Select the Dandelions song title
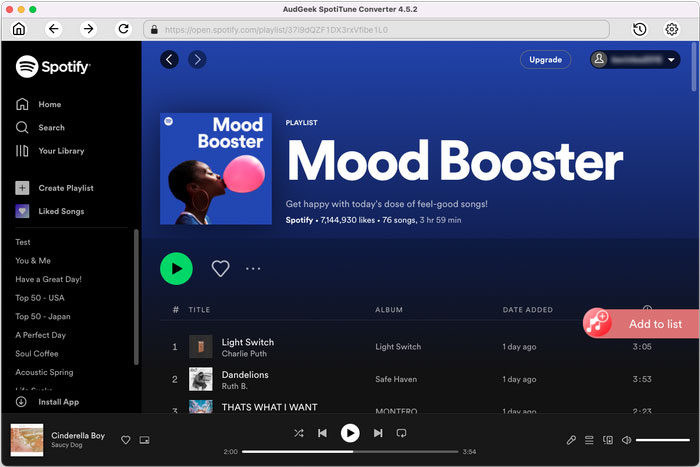This screenshot has width=700, height=467. point(245,375)
